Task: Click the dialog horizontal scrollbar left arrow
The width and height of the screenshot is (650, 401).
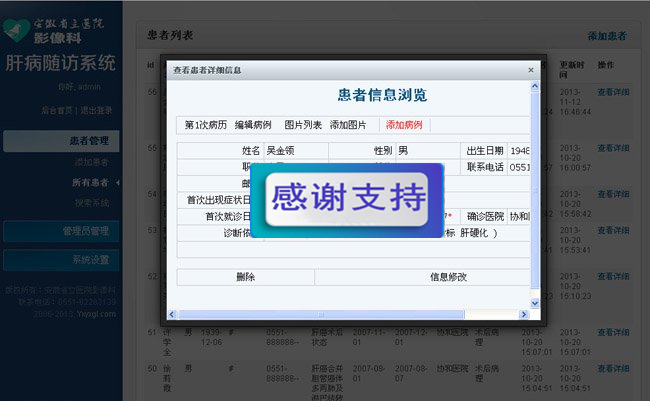Action: pyautogui.click(x=172, y=314)
